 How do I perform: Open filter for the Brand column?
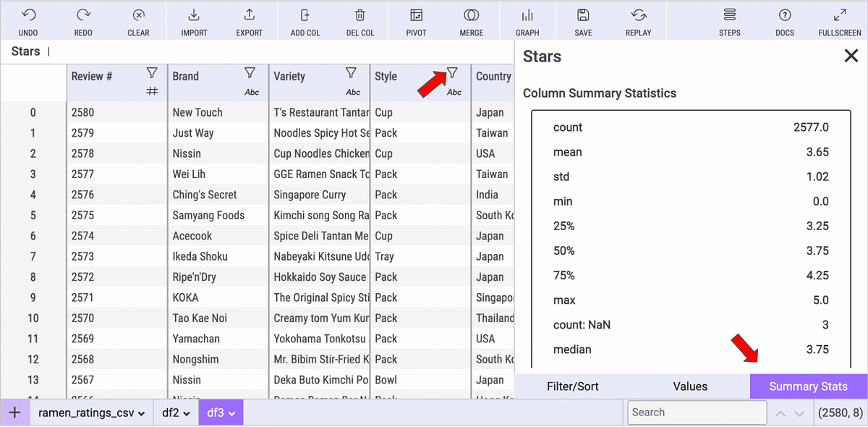pos(250,72)
